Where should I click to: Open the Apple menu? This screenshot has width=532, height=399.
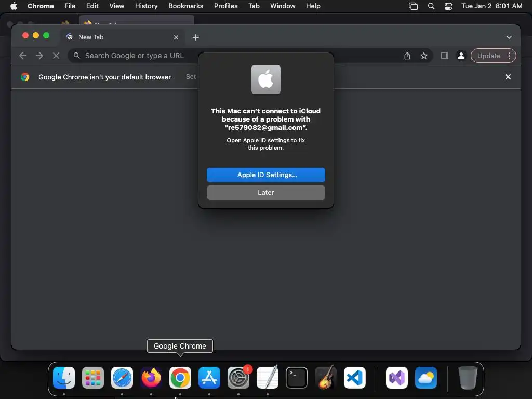14,6
